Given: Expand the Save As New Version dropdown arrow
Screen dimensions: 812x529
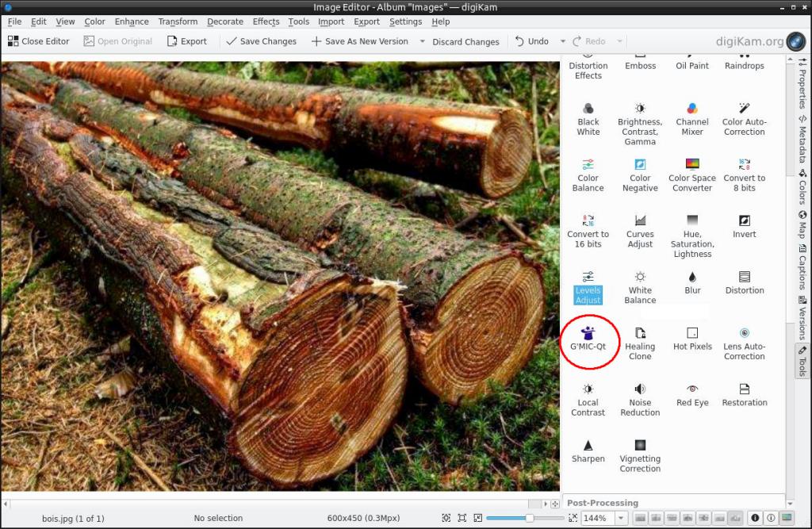Looking at the screenshot, I should tap(422, 41).
